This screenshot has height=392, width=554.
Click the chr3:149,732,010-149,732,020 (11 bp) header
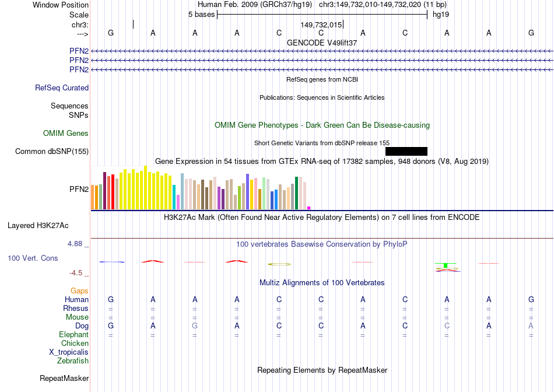[383, 5]
